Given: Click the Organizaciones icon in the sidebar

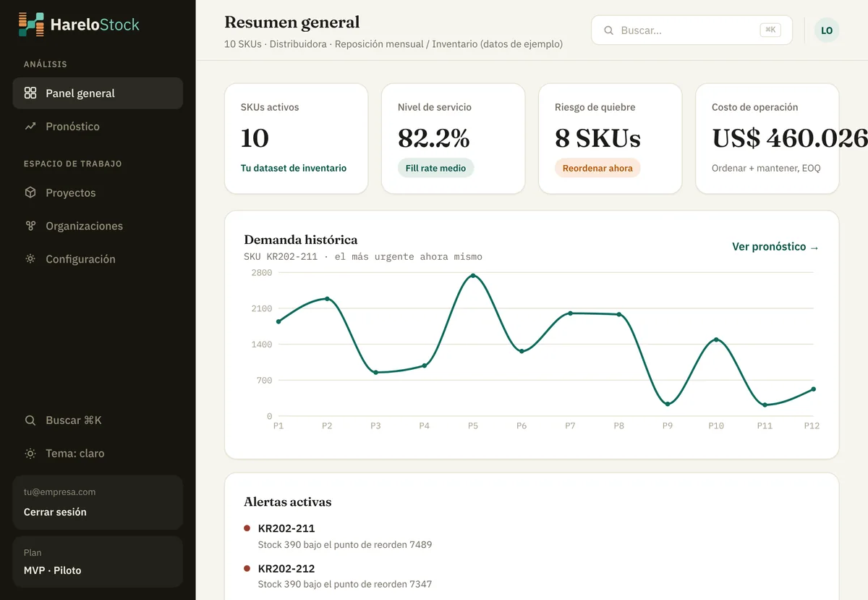Looking at the screenshot, I should [30, 226].
